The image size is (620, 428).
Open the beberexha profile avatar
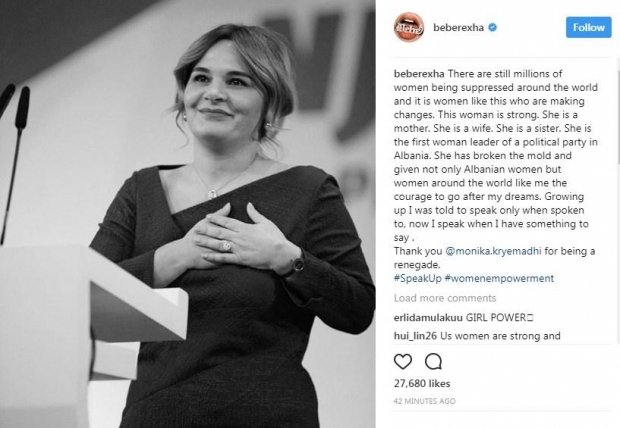pos(408,27)
